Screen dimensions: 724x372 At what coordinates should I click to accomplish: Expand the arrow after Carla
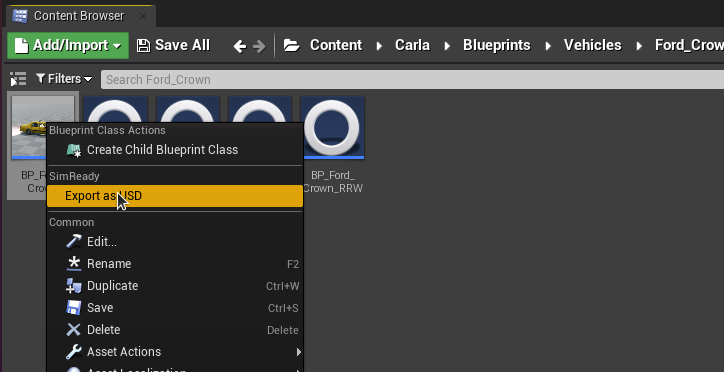tap(447, 46)
